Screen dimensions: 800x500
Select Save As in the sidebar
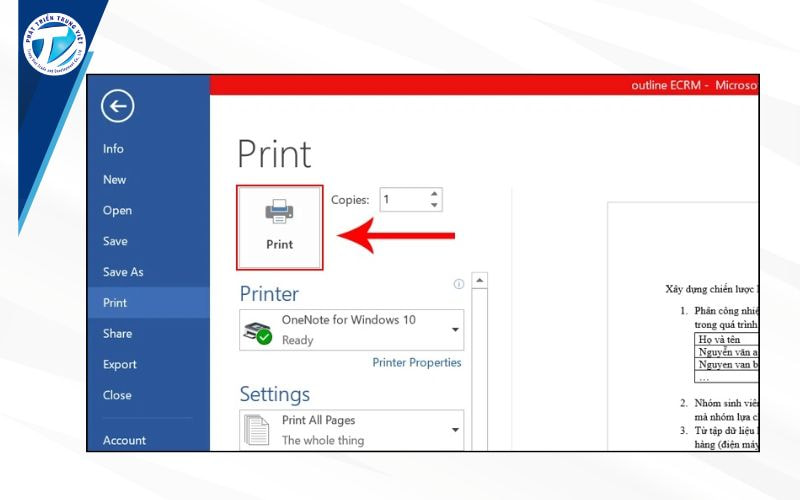coord(123,272)
